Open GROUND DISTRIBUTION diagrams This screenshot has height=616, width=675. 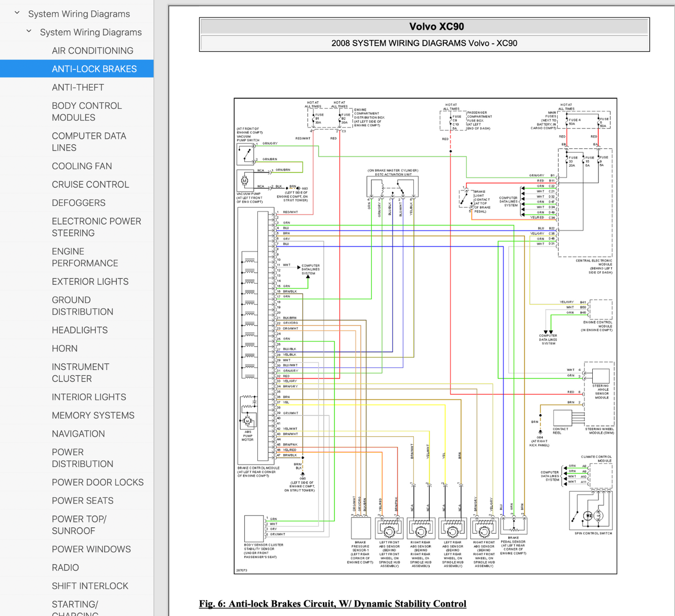point(82,306)
